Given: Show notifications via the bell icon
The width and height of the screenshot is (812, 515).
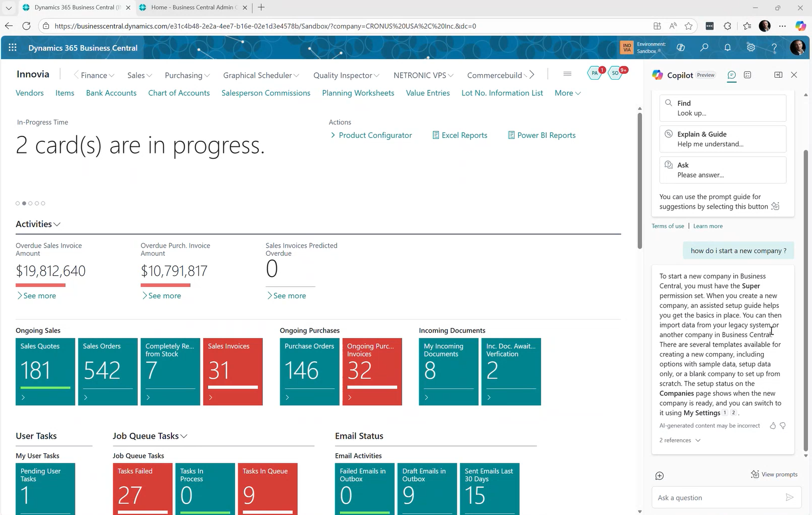Looking at the screenshot, I should coord(727,48).
